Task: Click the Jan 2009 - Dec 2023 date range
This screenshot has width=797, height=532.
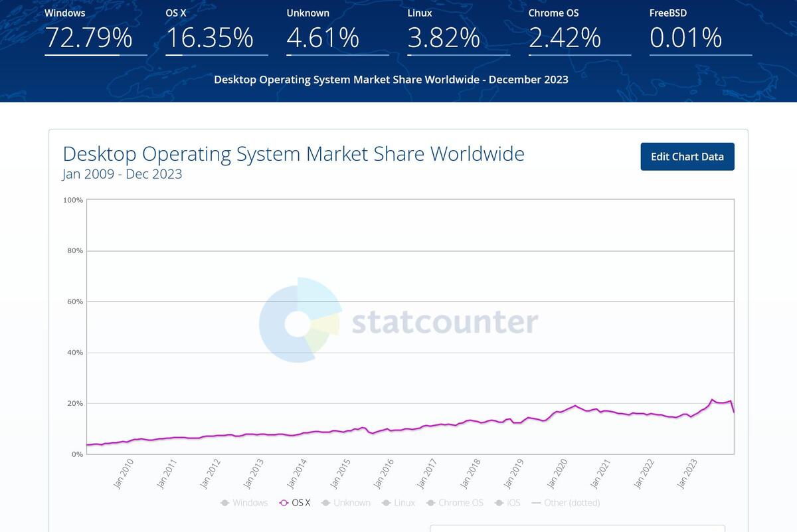Action: click(x=122, y=175)
